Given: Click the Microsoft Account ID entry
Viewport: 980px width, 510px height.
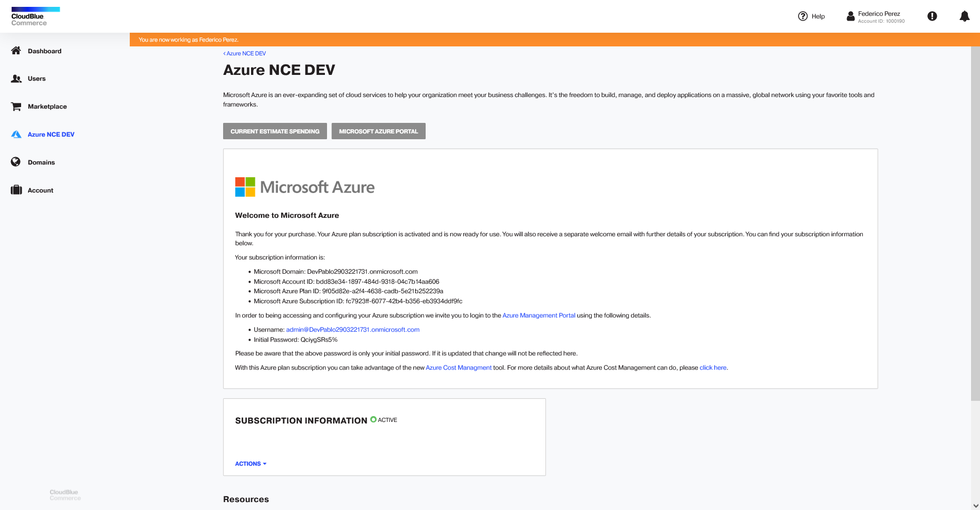Looking at the screenshot, I should [x=347, y=282].
